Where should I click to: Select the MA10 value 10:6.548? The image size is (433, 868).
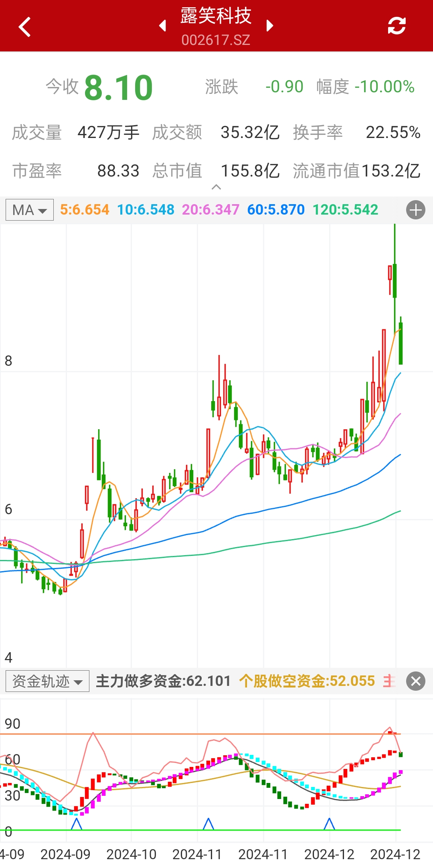coord(146,210)
